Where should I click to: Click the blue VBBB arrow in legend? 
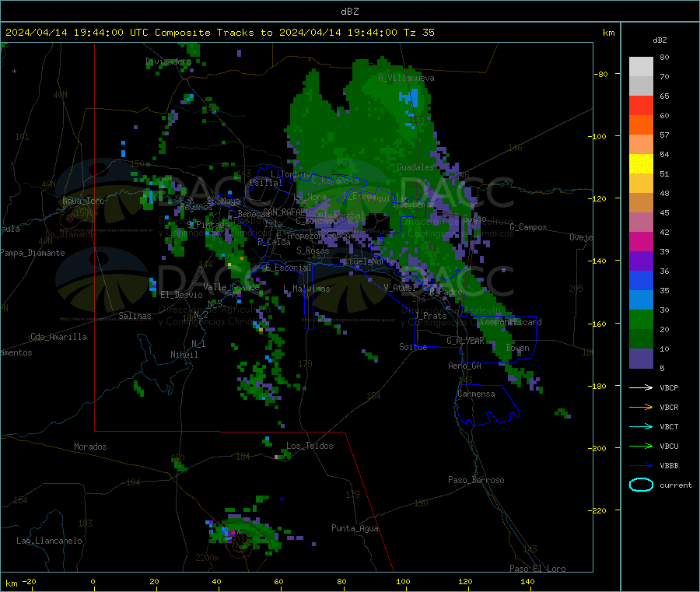coord(641,466)
